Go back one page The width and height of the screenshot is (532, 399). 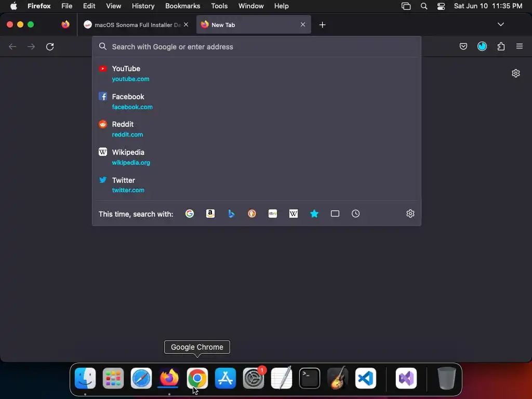pyautogui.click(x=12, y=46)
